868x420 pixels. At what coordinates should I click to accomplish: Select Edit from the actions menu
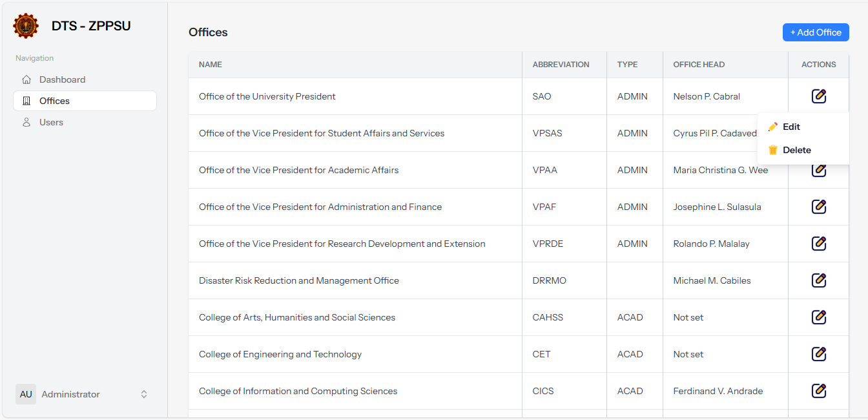tap(792, 126)
